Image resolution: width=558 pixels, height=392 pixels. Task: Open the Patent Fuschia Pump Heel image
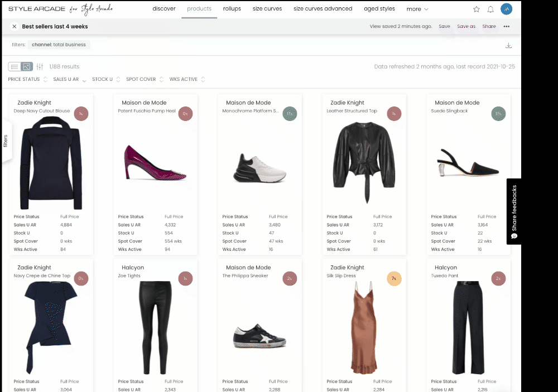pos(155,162)
